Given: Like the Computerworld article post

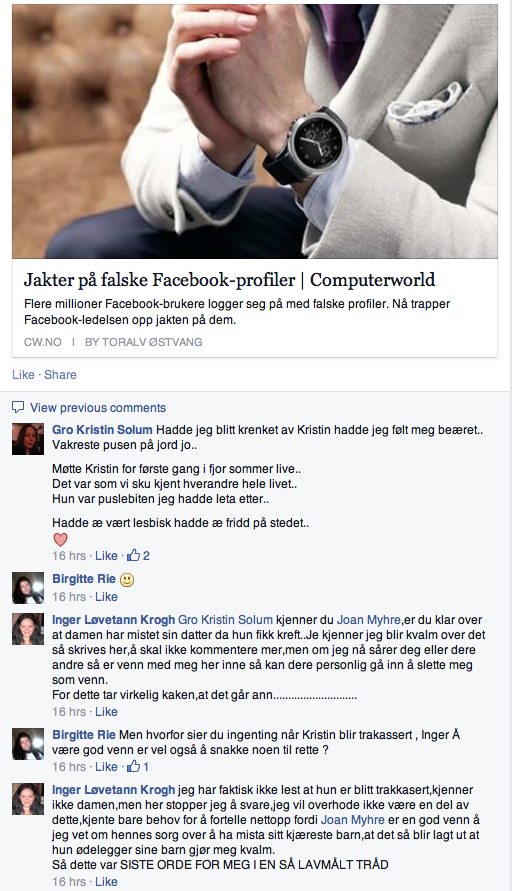Looking at the screenshot, I should coord(23,374).
